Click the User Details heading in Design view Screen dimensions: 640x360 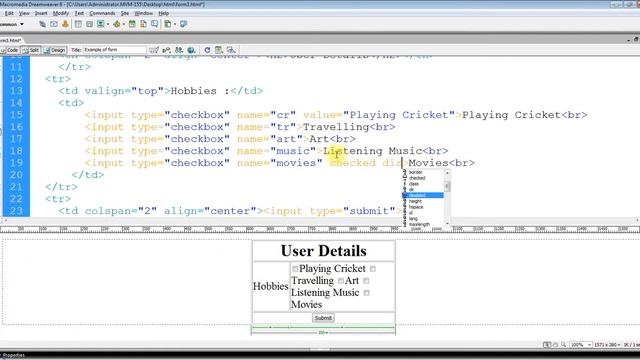(x=323, y=251)
